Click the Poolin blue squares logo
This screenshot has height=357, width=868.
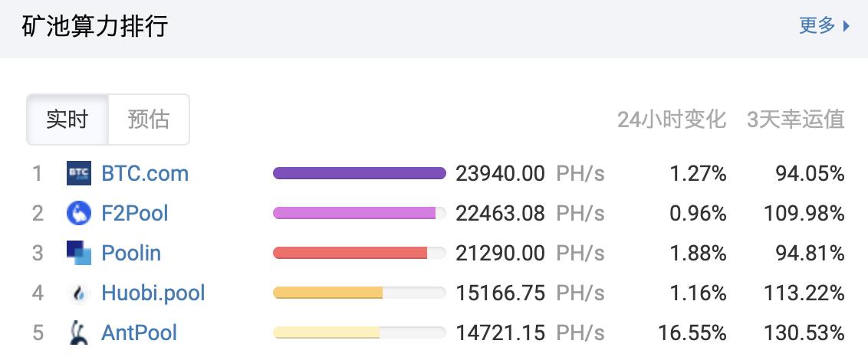click(79, 253)
